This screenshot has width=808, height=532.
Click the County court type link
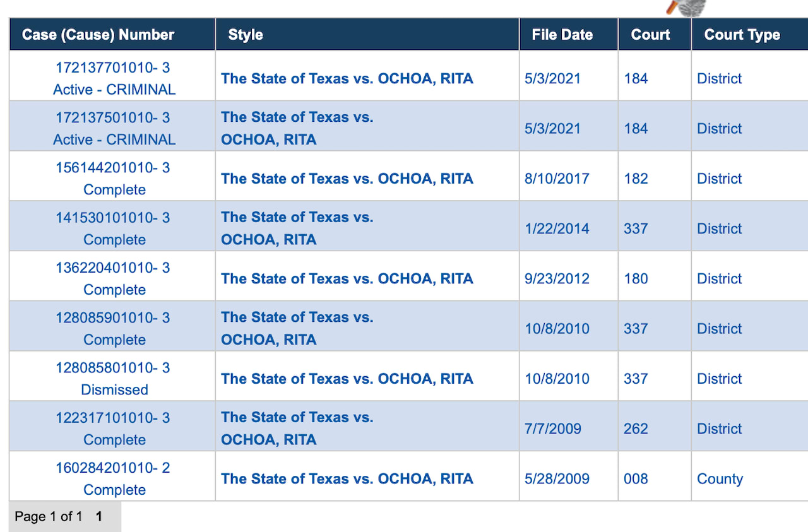pyautogui.click(x=720, y=479)
